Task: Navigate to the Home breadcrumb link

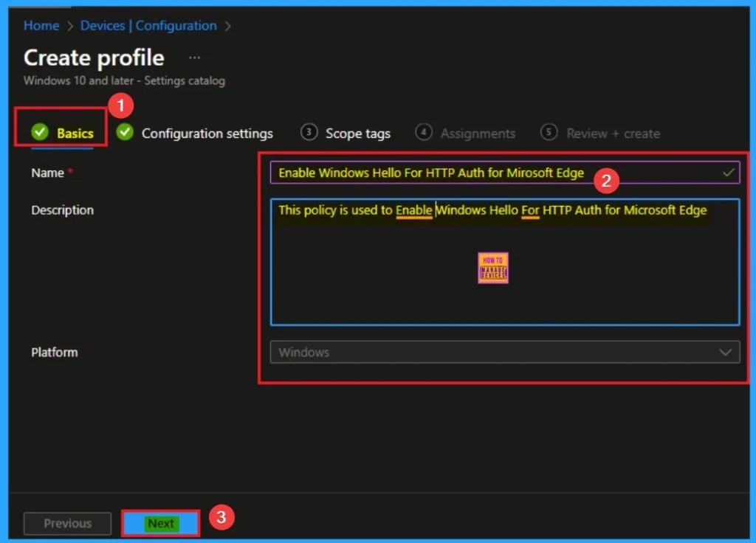Action: click(41, 26)
